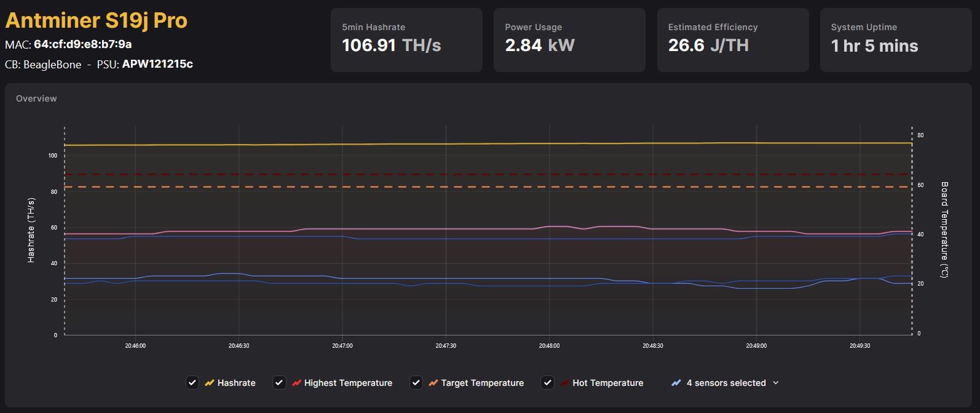The width and height of the screenshot is (980, 413).
Task: Click the Power Usage card
Action: [x=569, y=40]
